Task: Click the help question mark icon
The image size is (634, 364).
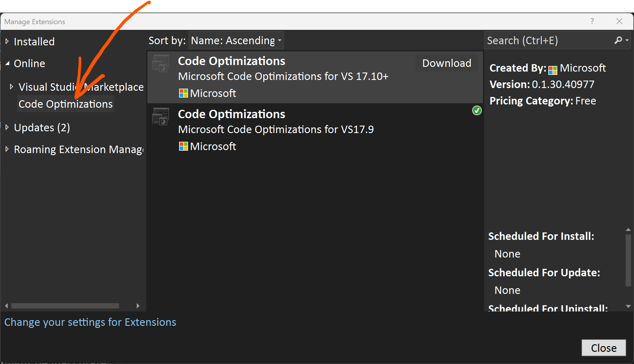Action: tap(592, 21)
